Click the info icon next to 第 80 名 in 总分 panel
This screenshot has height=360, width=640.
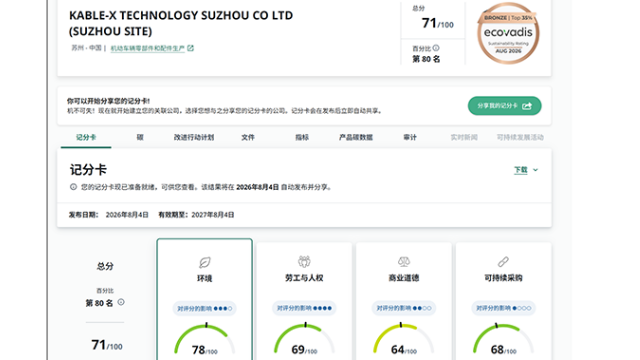(121, 302)
